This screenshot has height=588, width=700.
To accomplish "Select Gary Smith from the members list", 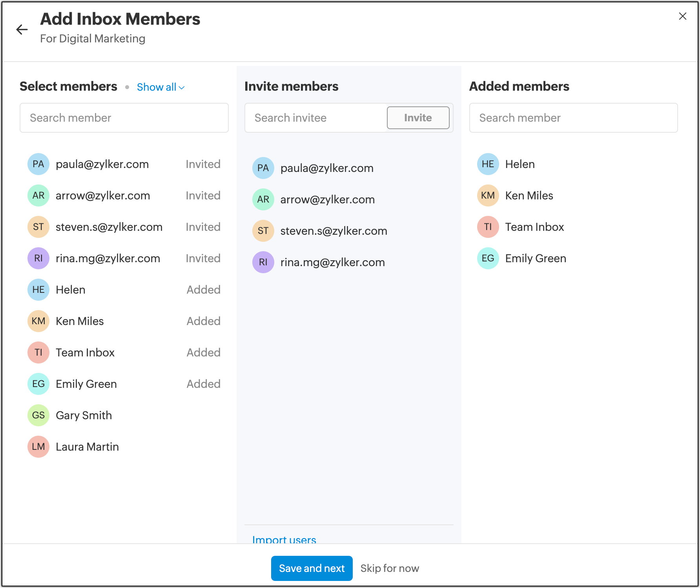I will pyautogui.click(x=84, y=415).
